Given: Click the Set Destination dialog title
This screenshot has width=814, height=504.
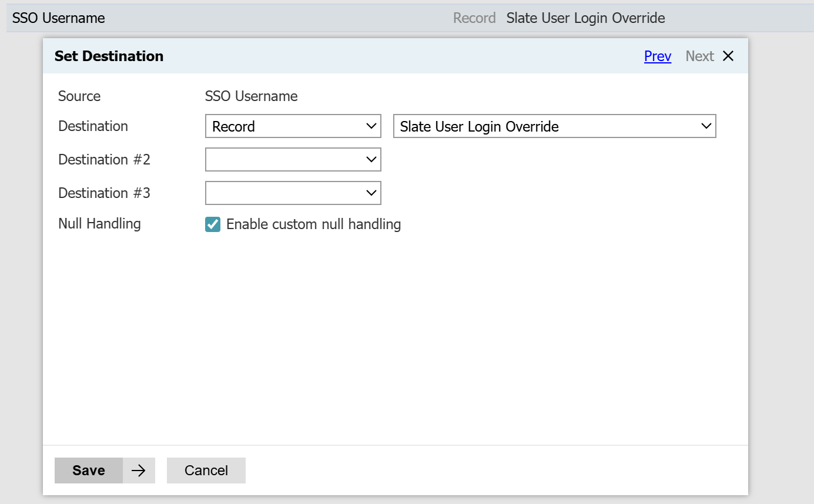Looking at the screenshot, I should click(109, 56).
